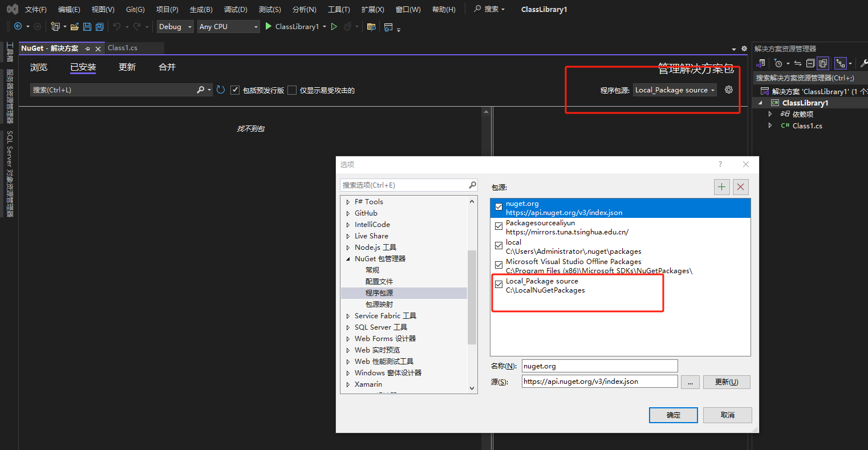The height and width of the screenshot is (450, 868).
Task: Toggle show only vulnerable checkbox
Action: pyautogui.click(x=292, y=90)
